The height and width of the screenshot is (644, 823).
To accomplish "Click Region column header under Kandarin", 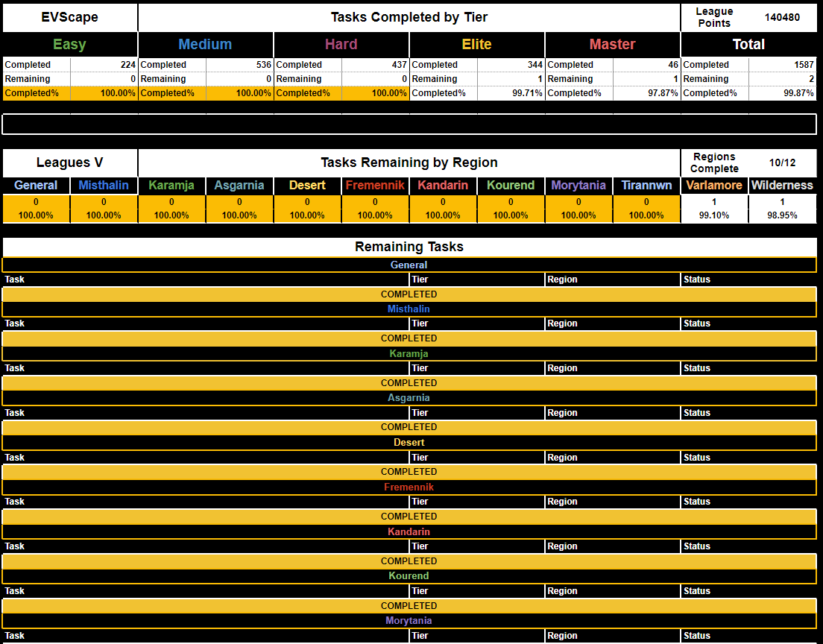I will [613, 546].
